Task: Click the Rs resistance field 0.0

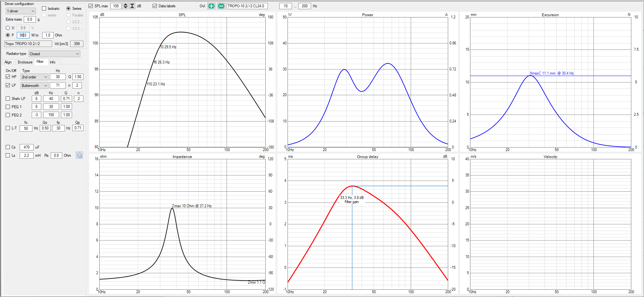Action: [x=56, y=155]
